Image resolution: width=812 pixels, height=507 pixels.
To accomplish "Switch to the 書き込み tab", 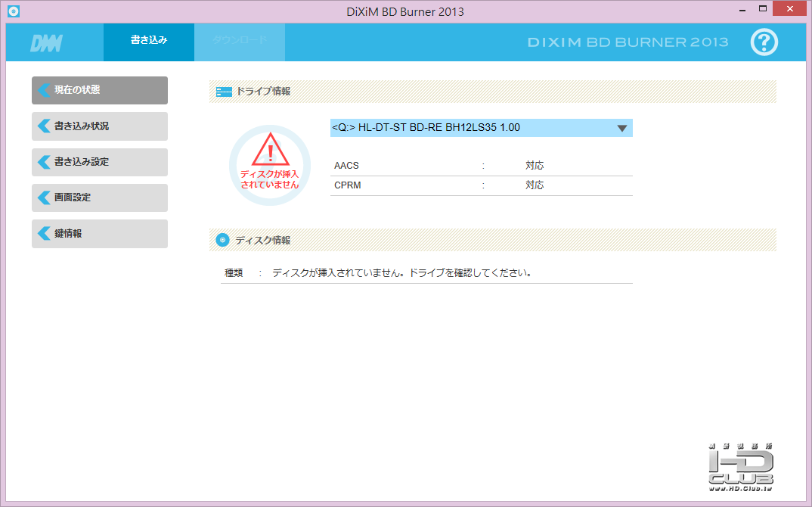I will 149,42.
